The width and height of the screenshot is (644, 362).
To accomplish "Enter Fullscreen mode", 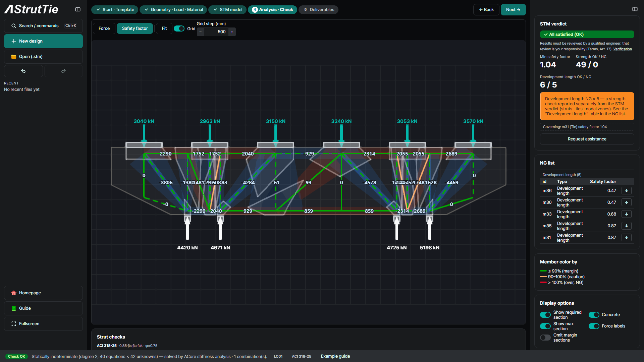I will click(x=43, y=324).
